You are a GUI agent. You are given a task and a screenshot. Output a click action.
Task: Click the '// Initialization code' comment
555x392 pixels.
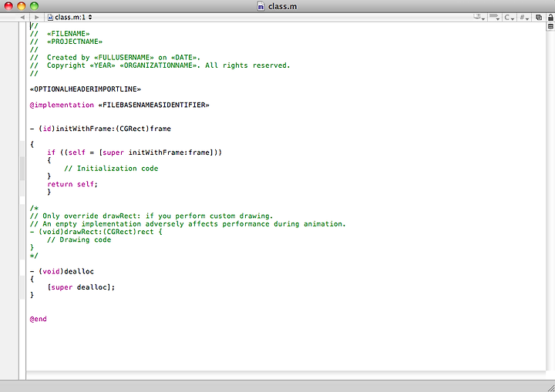coord(111,169)
